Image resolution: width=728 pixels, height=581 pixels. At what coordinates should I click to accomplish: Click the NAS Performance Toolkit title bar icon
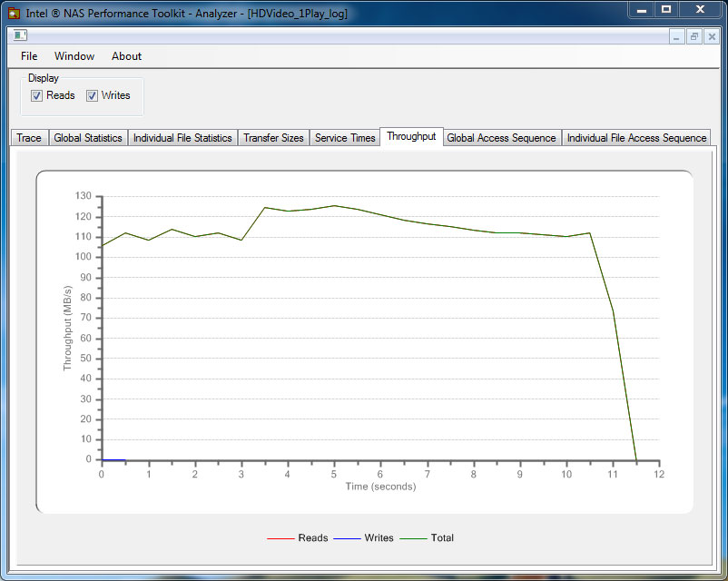[14, 14]
